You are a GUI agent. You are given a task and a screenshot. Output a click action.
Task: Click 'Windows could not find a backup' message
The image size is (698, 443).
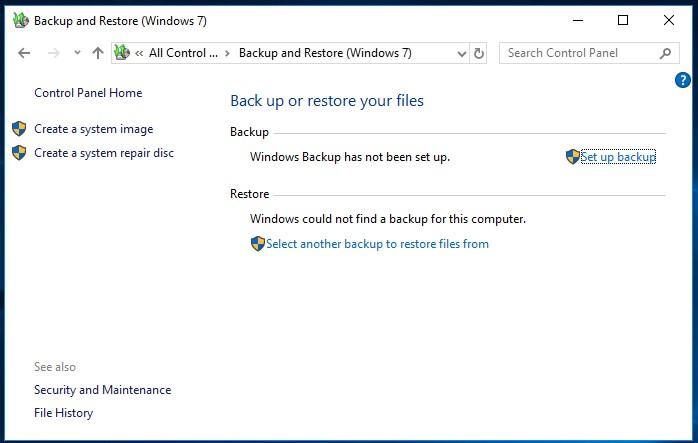[388, 219]
